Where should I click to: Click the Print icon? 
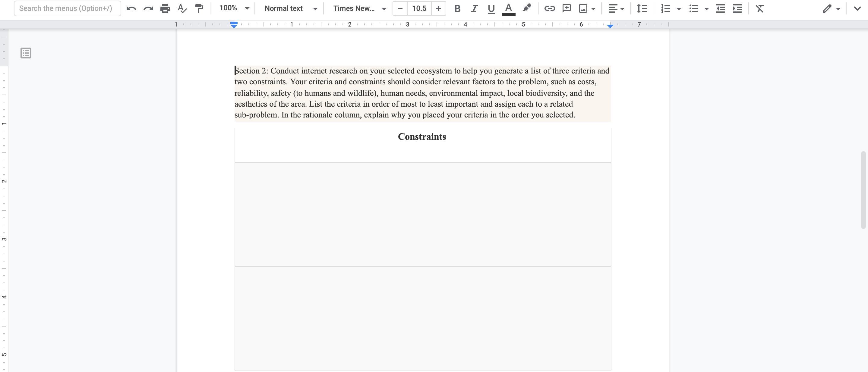pos(165,8)
